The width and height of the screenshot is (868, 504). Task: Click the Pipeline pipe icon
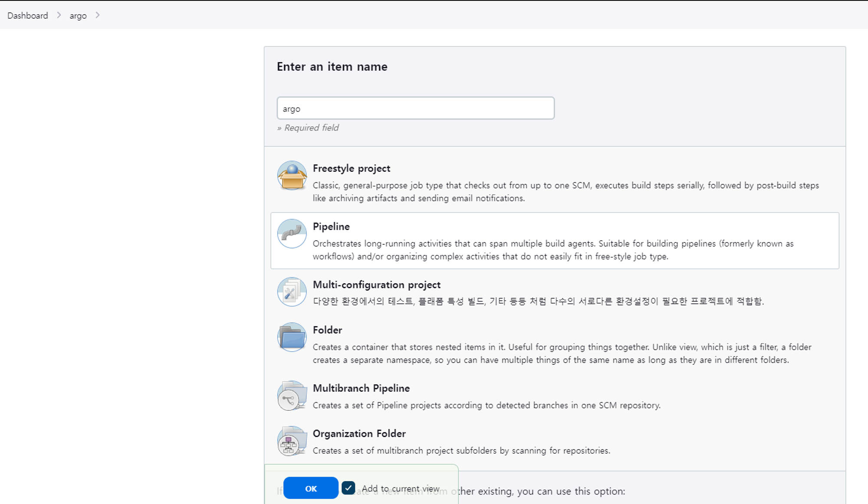pos(292,233)
